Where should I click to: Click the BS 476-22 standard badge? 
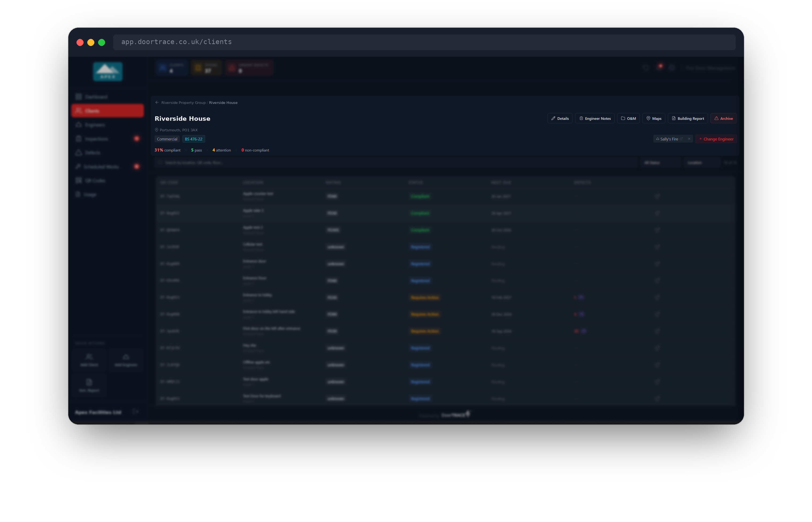[193, 139]
